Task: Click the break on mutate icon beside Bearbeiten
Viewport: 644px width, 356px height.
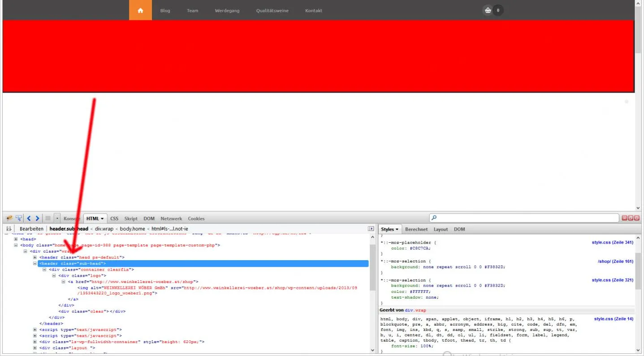Action: point(9,229)
